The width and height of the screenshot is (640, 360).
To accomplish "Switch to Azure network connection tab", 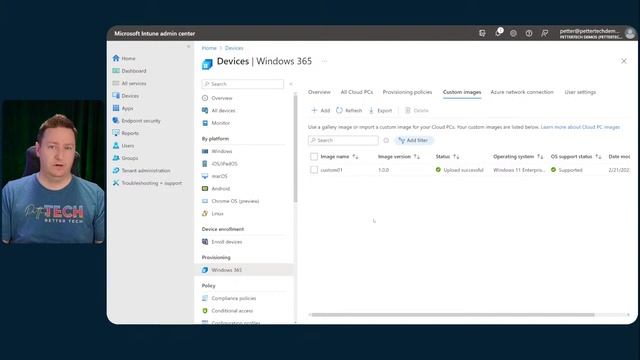I will (522, 92).
